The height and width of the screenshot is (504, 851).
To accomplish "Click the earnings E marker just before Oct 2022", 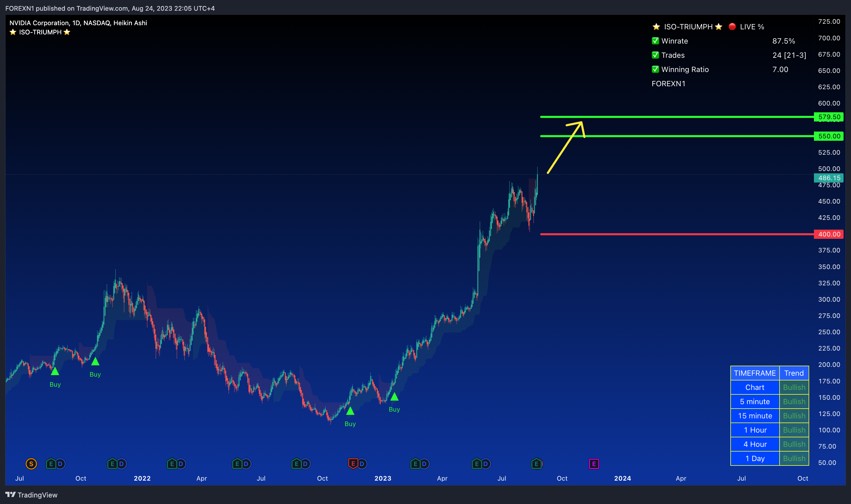I will [x=296, y=464].
